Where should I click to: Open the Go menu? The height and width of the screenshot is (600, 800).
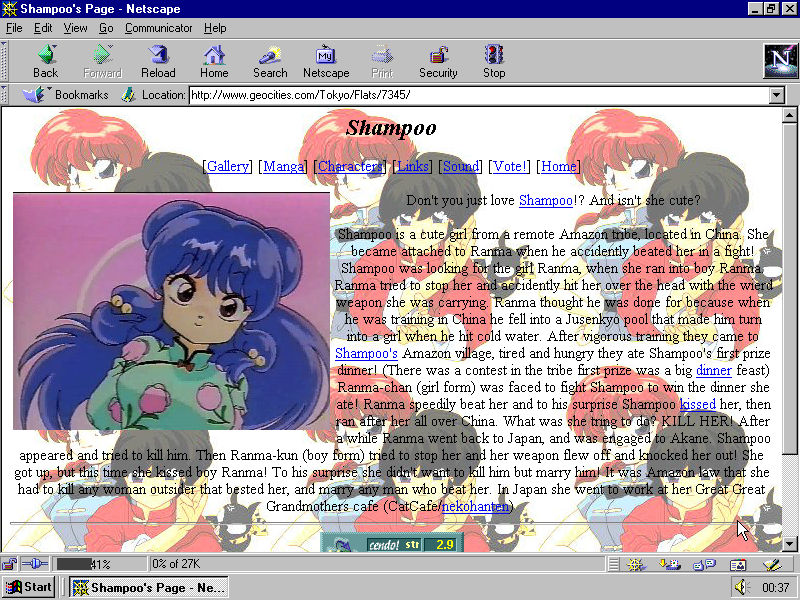pos(106,28)
